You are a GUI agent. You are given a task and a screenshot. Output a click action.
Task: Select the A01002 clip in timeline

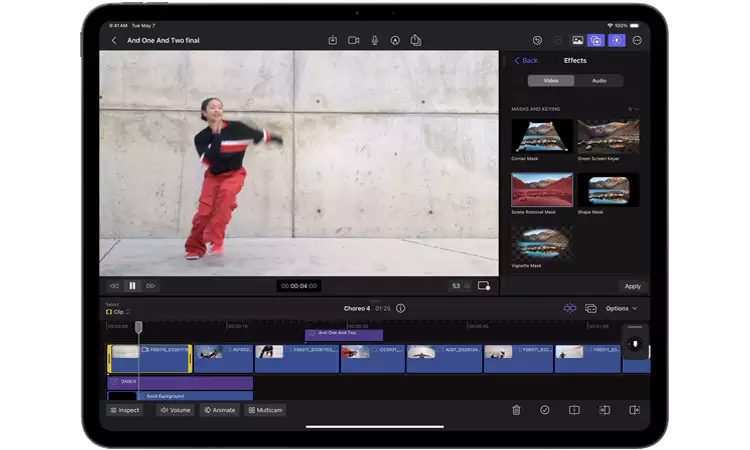[223, 358]
